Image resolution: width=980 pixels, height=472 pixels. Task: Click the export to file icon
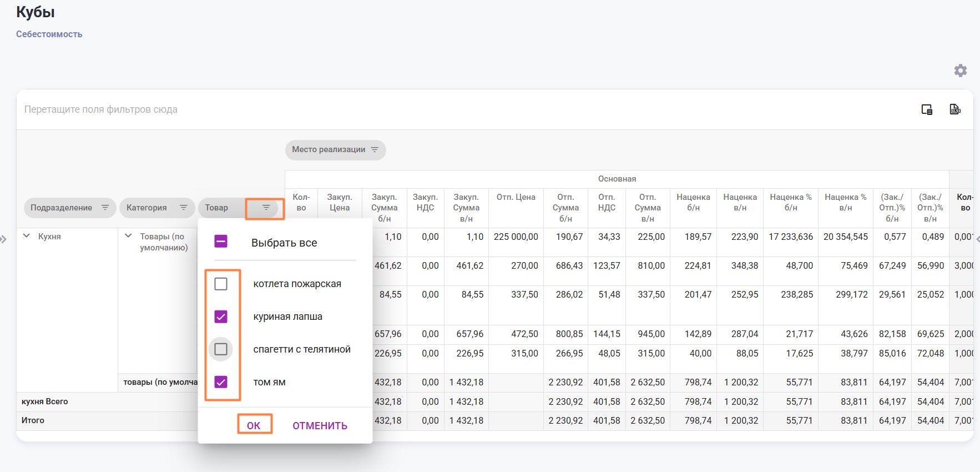click(x=954, y=109)
